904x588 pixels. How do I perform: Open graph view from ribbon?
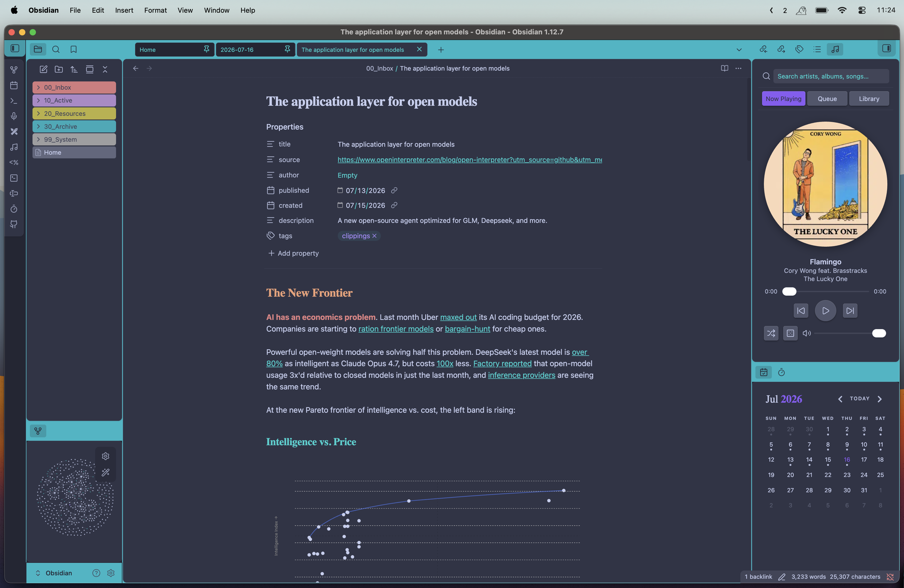14,70
